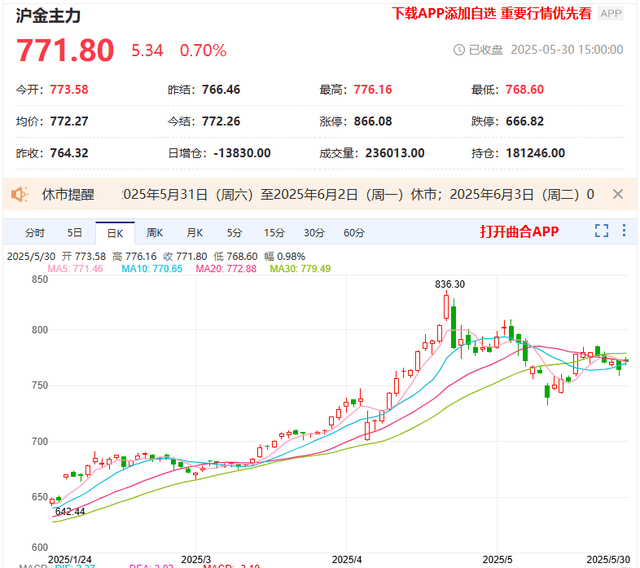Viewport: 640px width, 568px height.
Task: Click the speaker icon beside 休市提醒
Action: coord(20,194)
